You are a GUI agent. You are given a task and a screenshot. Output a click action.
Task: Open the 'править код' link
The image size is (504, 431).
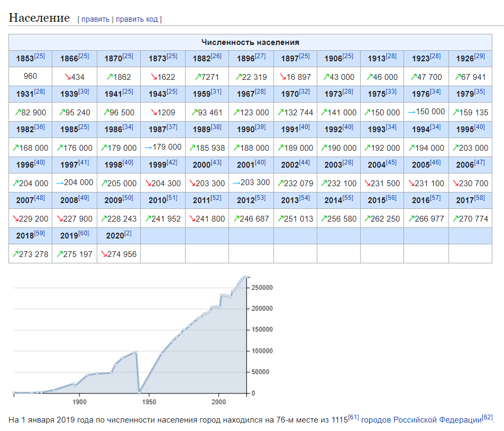pyautogui.click(x=136, y=19)
